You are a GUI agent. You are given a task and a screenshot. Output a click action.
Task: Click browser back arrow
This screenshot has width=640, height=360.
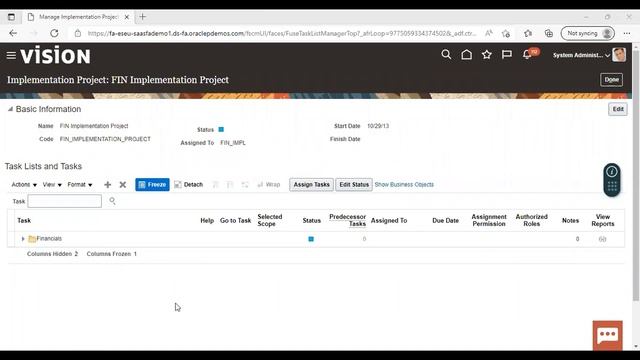(x=13, y=33)
